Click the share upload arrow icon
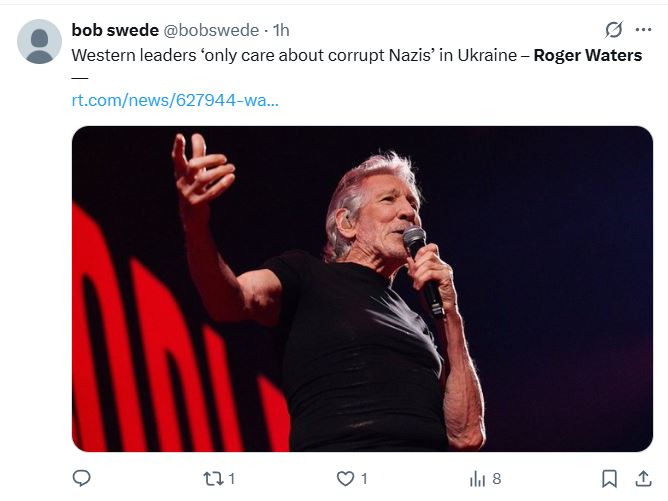 [x=641, y=479]
